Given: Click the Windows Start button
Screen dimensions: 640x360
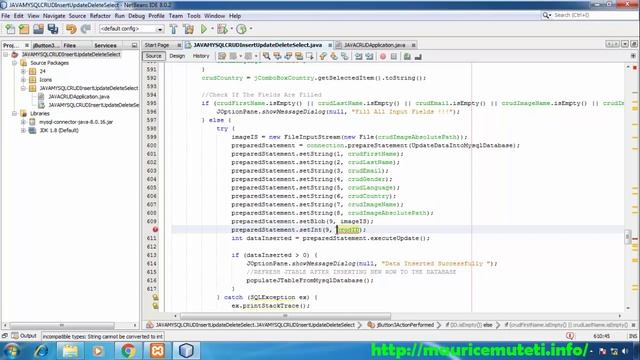Looking at the screenshot, I should tap(12, 351).
